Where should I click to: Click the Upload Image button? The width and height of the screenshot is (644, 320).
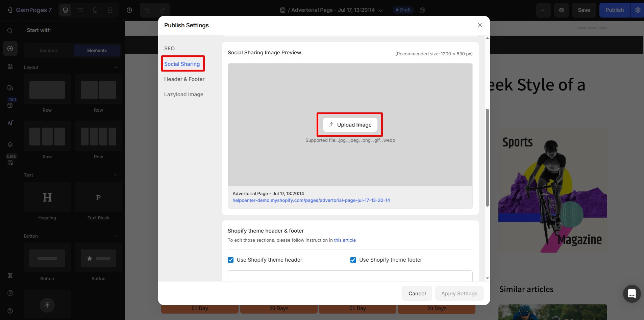click(x=350, y=125)
